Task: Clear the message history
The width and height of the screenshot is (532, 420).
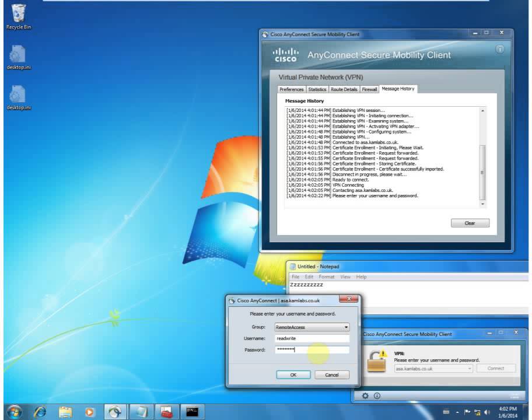Action: tap(470, 223)
